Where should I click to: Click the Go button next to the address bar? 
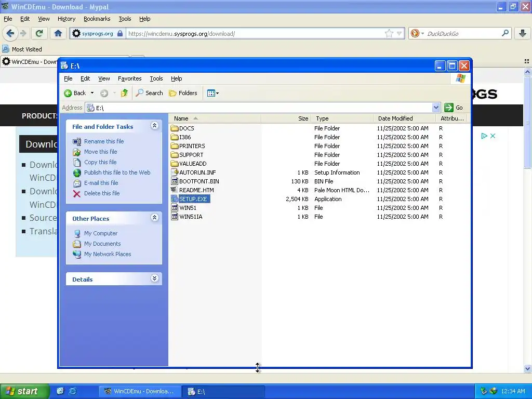tap(454, 108)
